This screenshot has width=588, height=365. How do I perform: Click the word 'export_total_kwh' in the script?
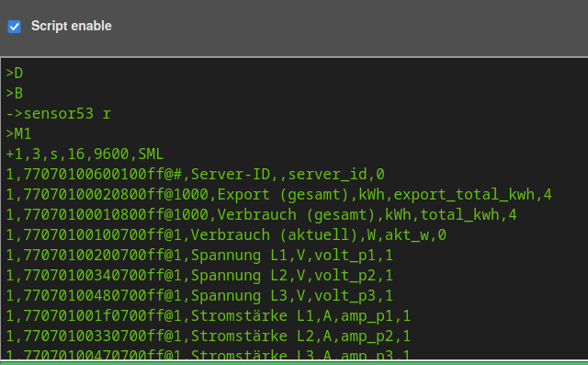[x=464, y=195]
